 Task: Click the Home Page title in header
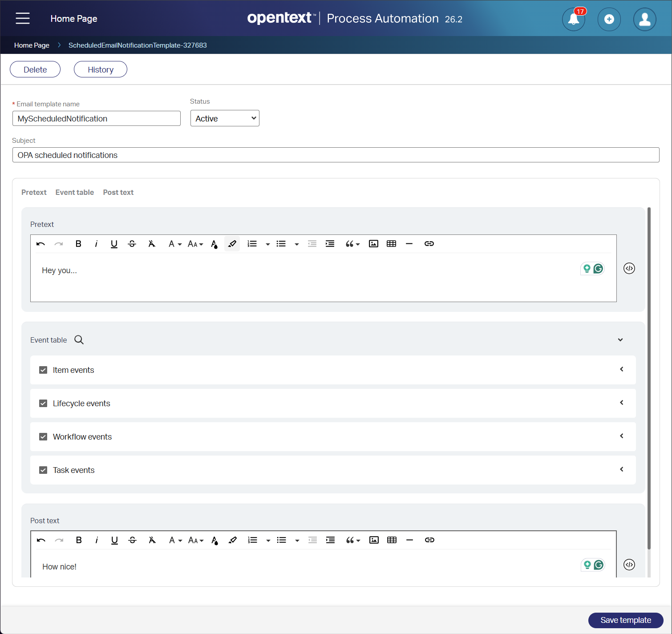[74, 19]
